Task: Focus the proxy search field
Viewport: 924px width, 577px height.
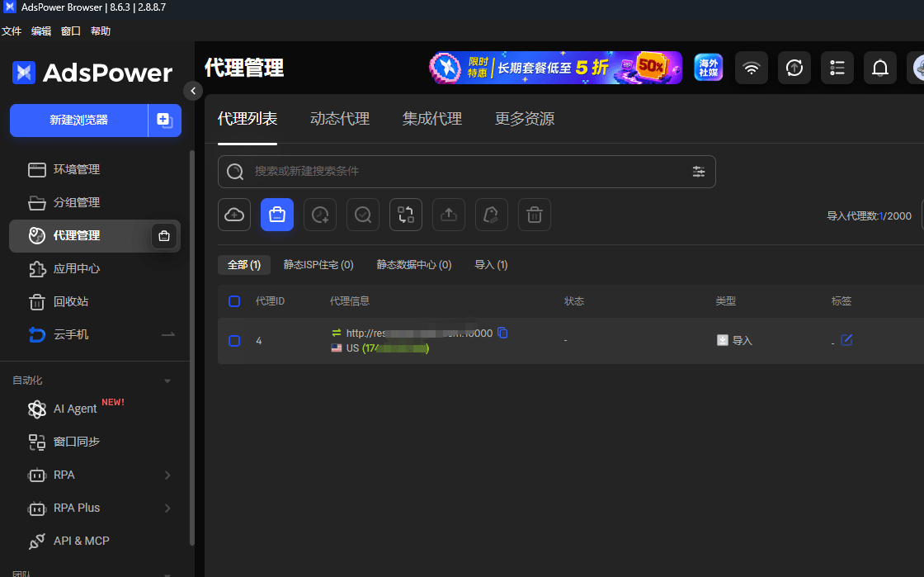Action: [467, 172]
